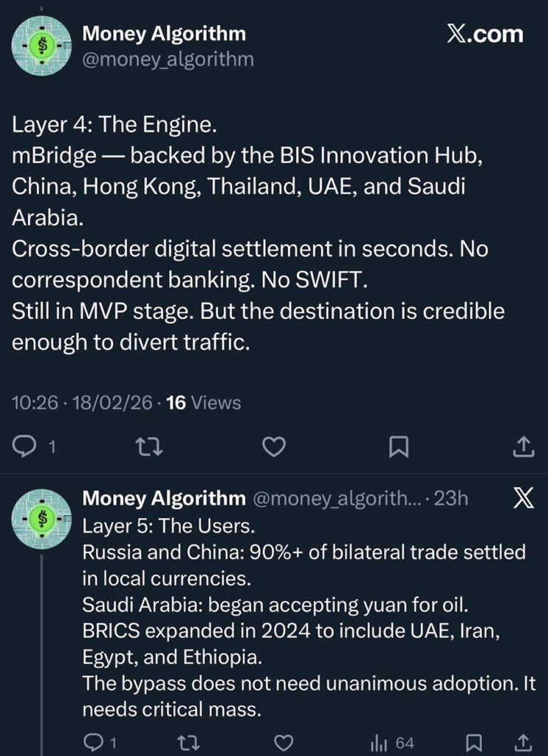The width and height of the screenshot is (548, 756).
Task: Share the Layer 5 tweet
Action: 525,742
